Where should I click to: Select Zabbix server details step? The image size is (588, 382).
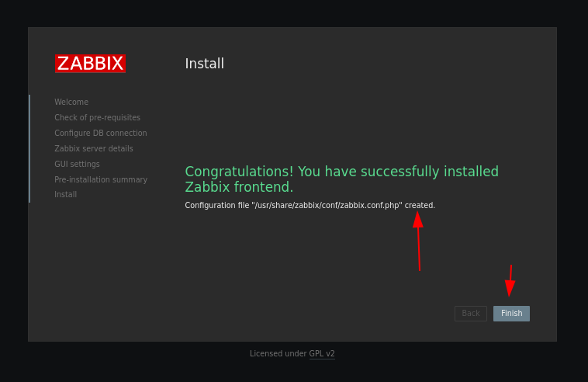pos(94,148)
